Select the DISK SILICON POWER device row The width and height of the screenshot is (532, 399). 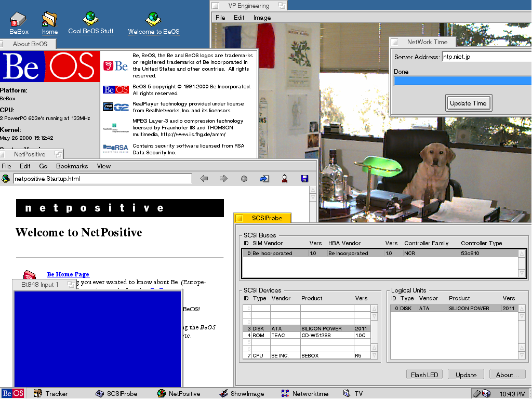point(307,328)
